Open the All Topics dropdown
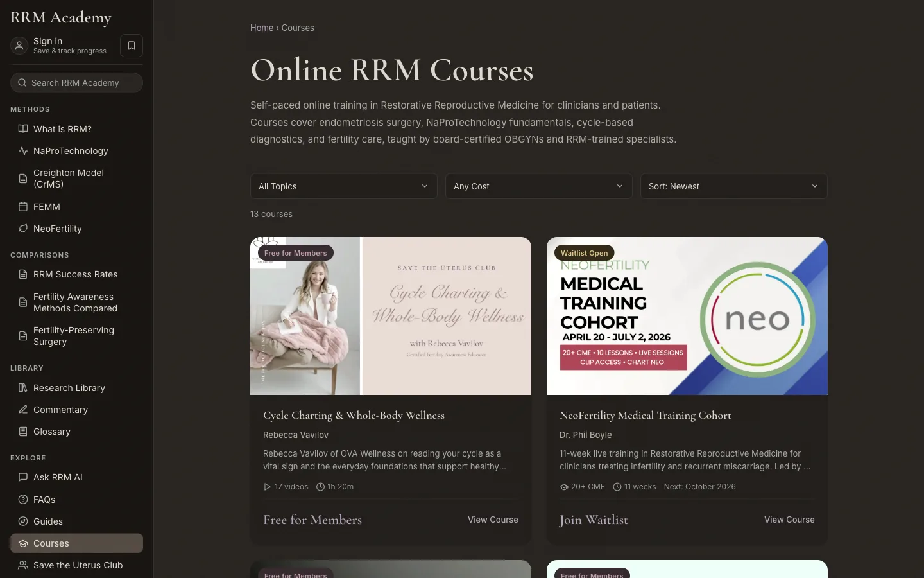Screen dimensions: 924x578 [x=344, y=186]
